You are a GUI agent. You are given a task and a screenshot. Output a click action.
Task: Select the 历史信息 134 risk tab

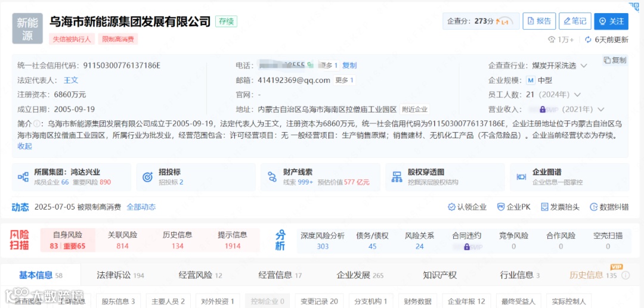[x=178, y=240]
